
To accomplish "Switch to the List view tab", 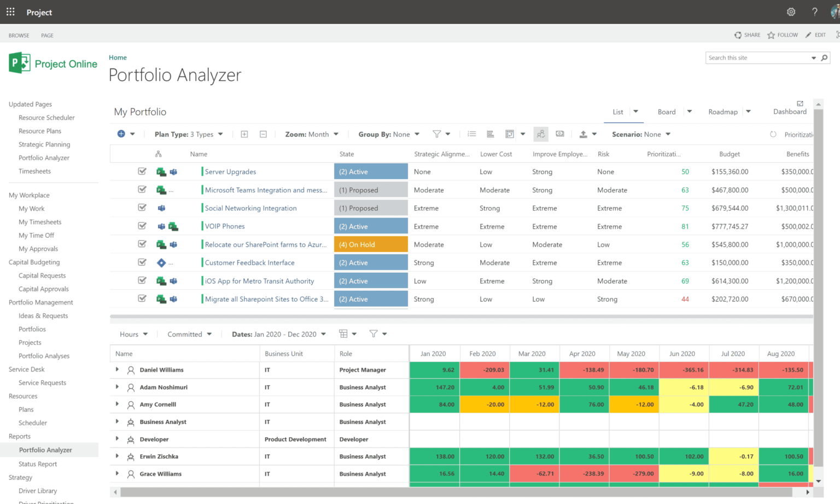I will point(618,112).
